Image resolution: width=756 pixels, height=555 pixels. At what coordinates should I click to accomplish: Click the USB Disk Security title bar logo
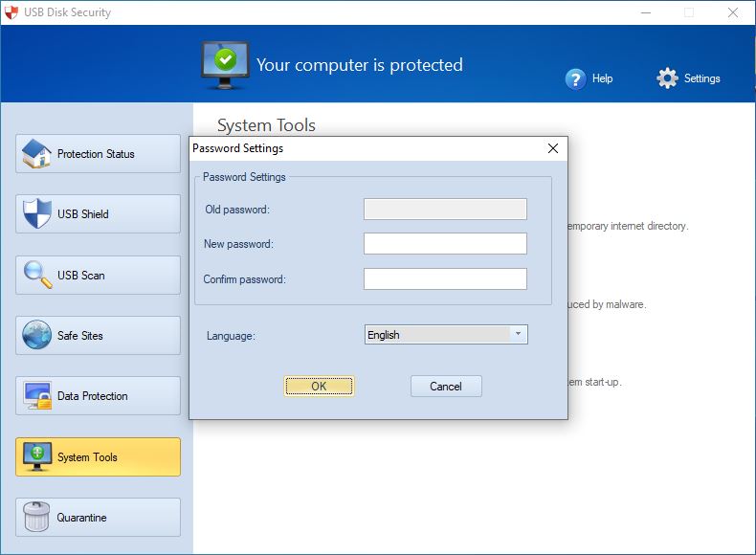pos(11,12)
